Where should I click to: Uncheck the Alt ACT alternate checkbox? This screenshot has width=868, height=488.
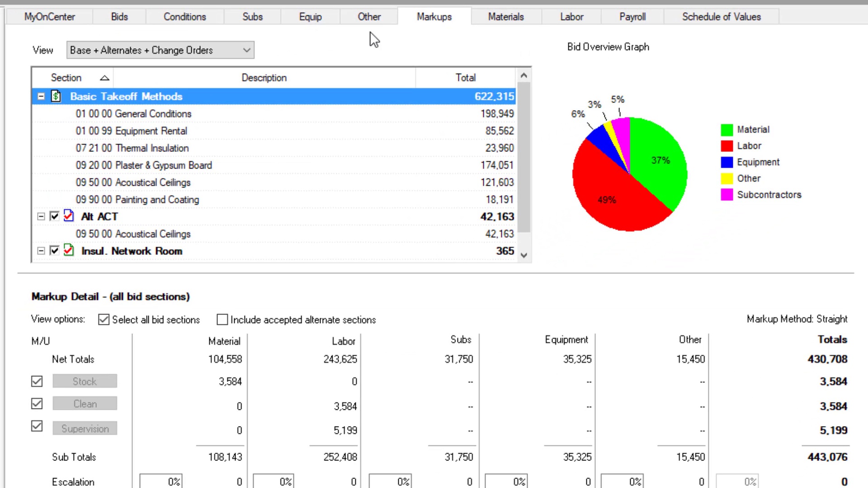click(x=55, y=216)
